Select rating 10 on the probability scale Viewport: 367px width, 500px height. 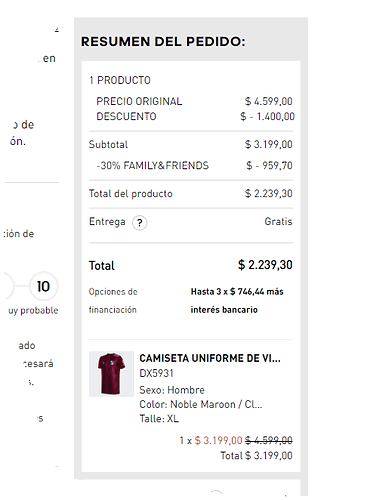[x=43, y=286]
